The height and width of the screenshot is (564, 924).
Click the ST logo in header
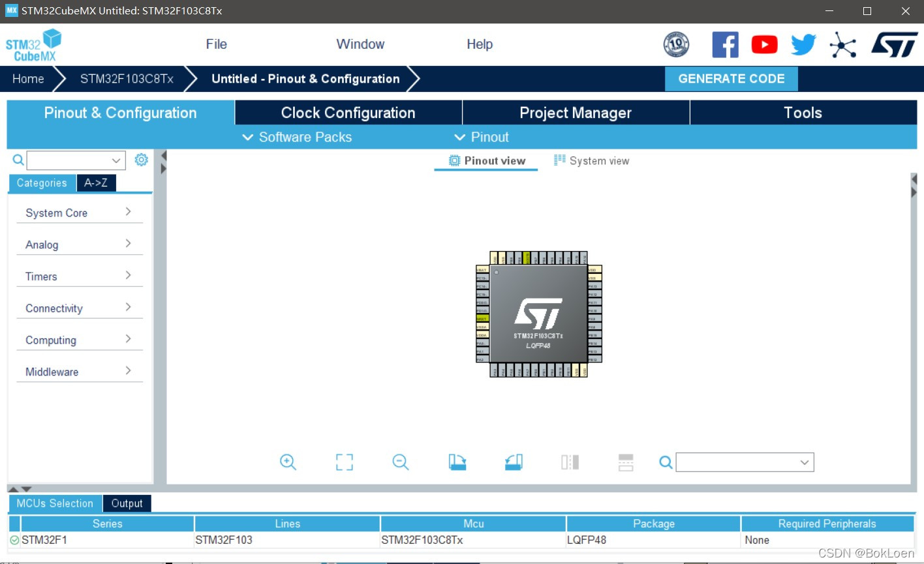[x=895, y=45]
